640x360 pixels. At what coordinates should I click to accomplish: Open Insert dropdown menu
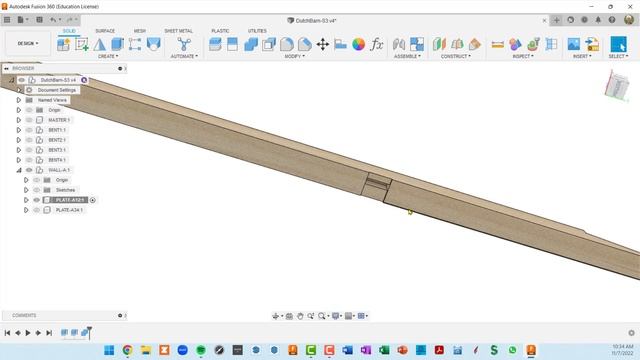[x=582, y=56]
